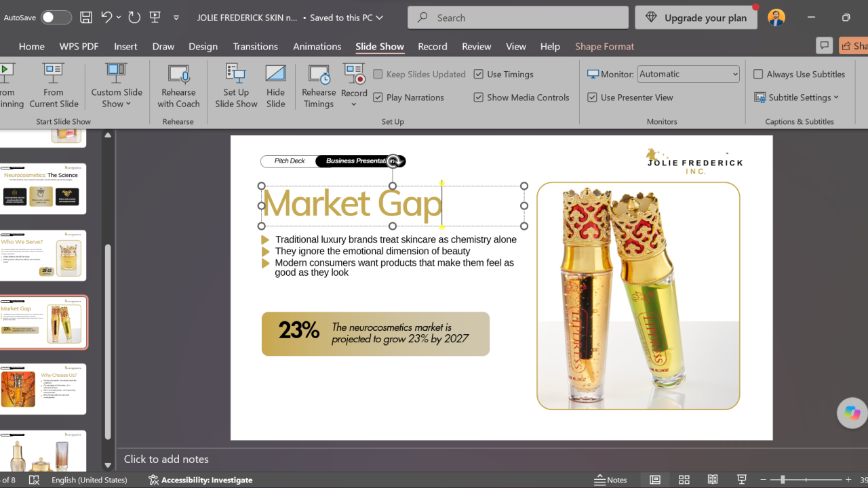Click the Upgrade your plan button
This screenshot has width=868, height=488.
tap(698, 18)
